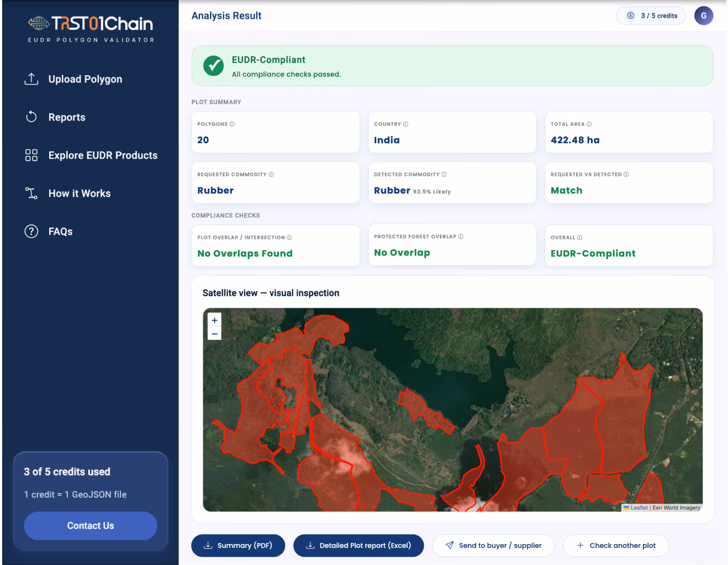The width and height of the screenshot is (728, 565).
Task: Click the FAQs question mark icon
Action: 31,231
